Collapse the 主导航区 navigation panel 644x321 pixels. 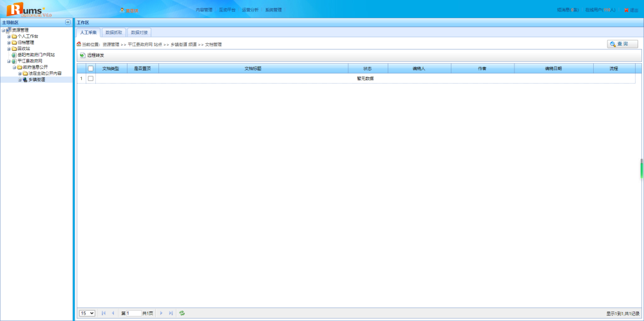pos(68,23)
